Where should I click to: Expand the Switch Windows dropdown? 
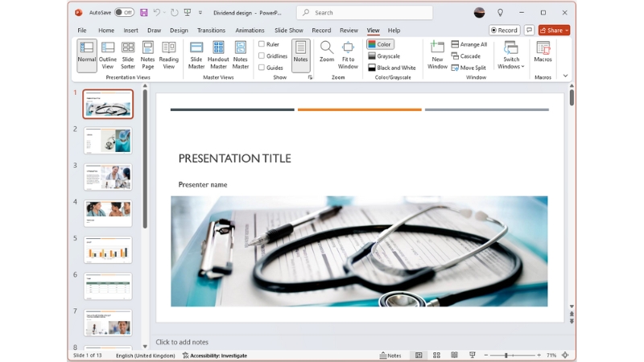[x=511, y=53]
